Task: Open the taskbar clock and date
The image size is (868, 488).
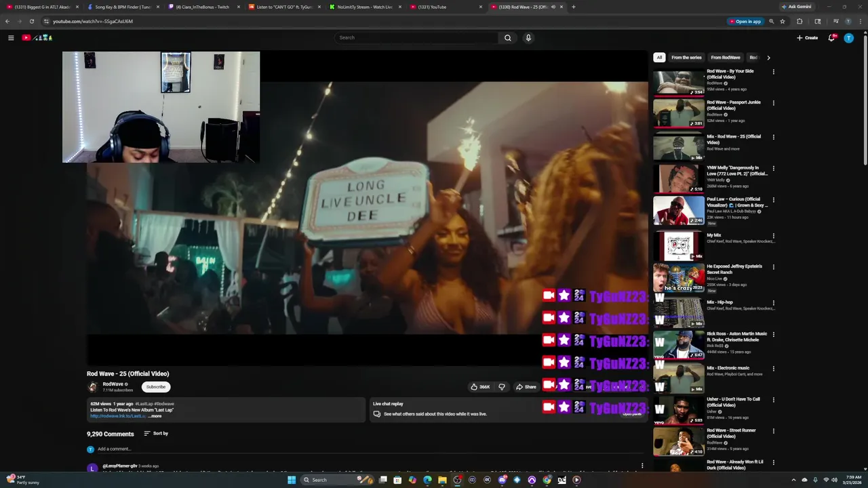Action: (852, 480)
